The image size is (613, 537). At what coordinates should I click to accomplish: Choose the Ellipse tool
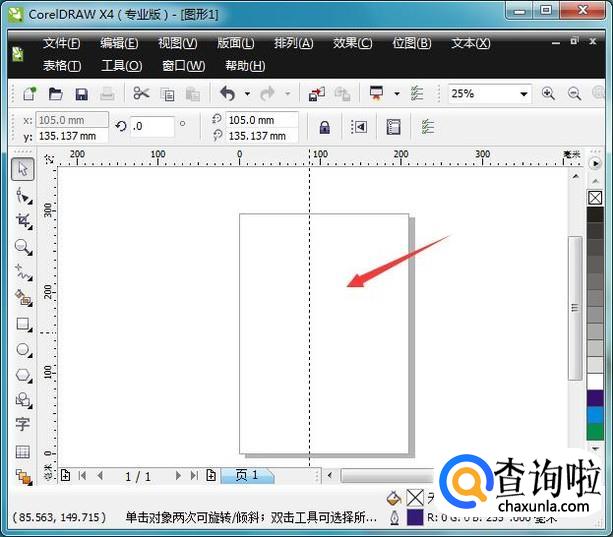pos(23,349)
